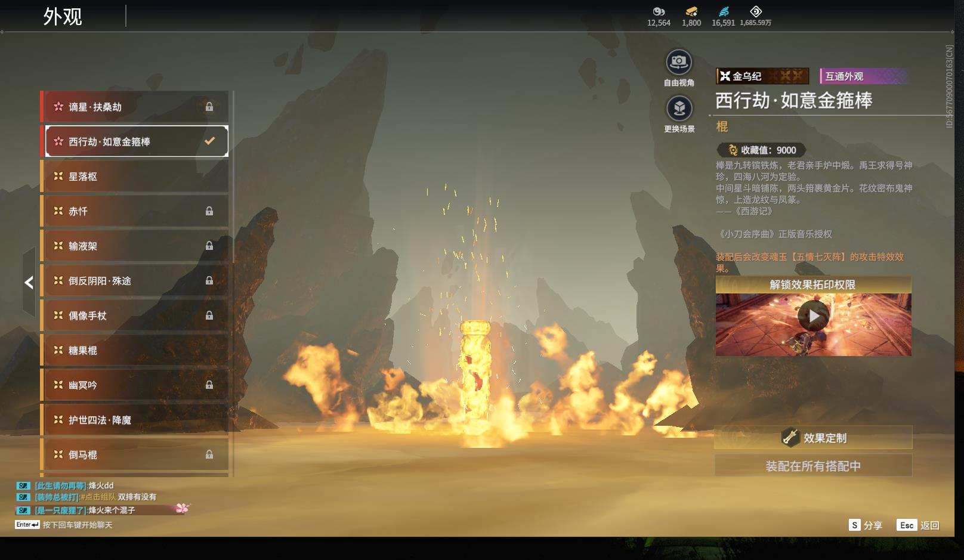Click the lock icon on 偶像手杖
This screenshot has width=964, height=560.
point(209,315)
